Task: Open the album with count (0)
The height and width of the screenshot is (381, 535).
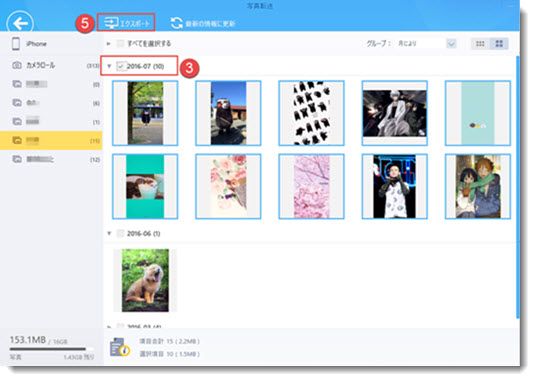Action: click(51, 84)
